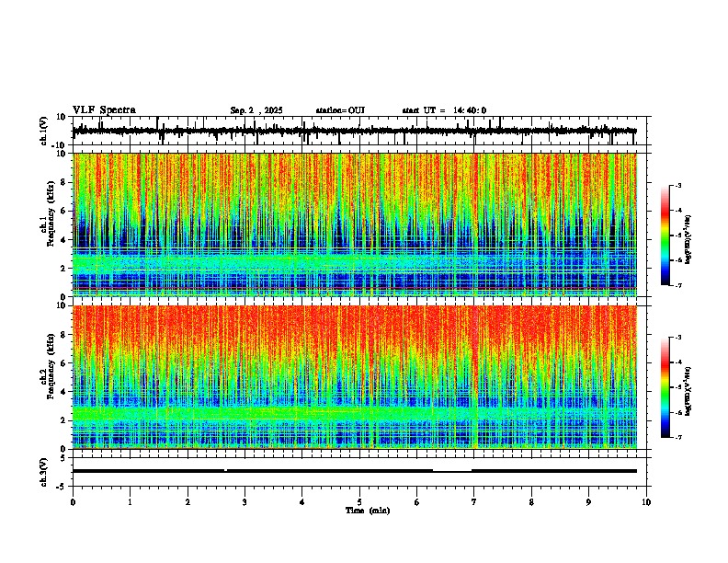
Task: Click the '5' tick on time axis
Action: [x=359, y=502]
